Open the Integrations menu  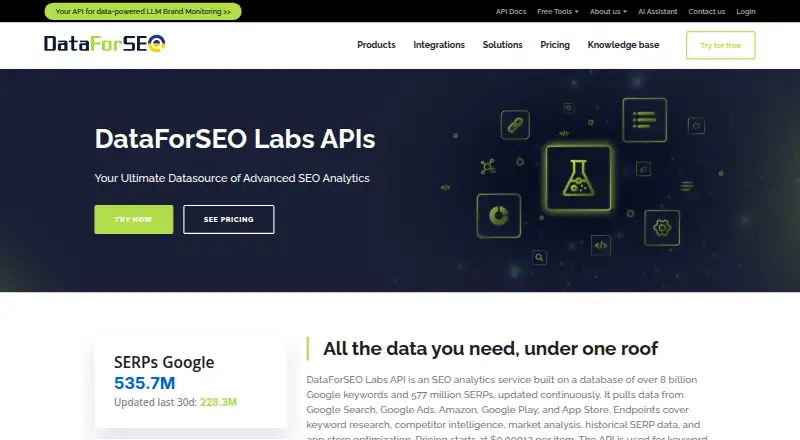click(x=439, y=45)
